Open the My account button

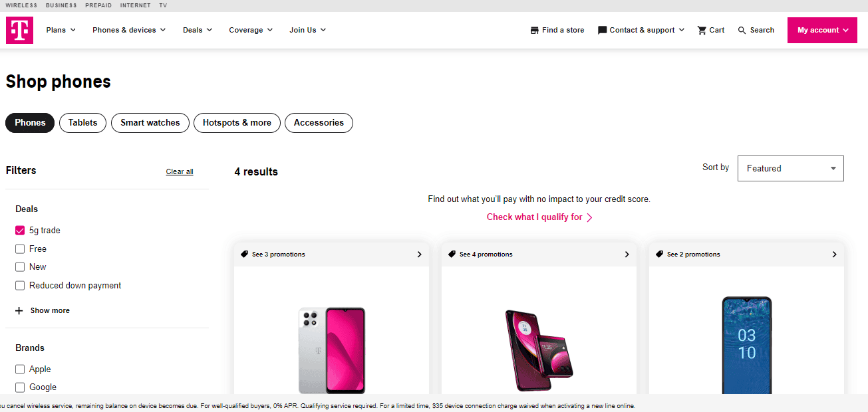point(822,30)
